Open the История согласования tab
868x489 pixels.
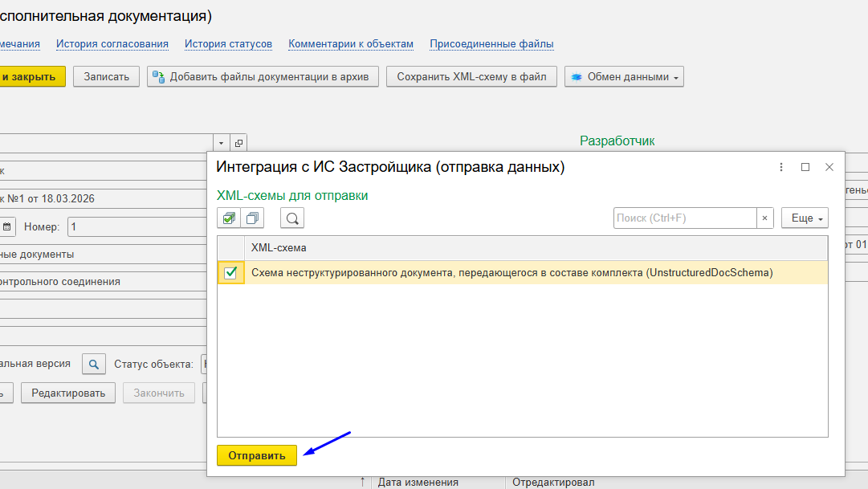point(112,44)
